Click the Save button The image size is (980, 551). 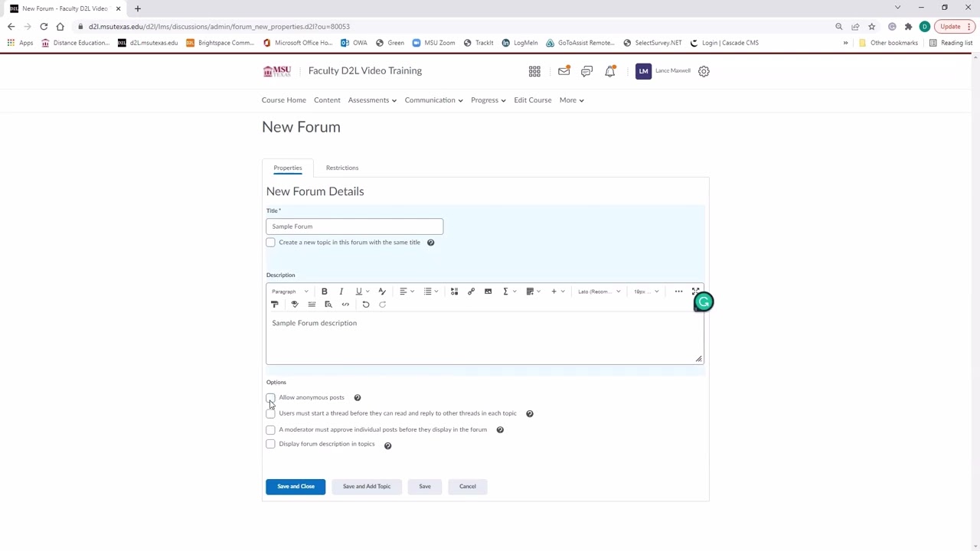425,487
